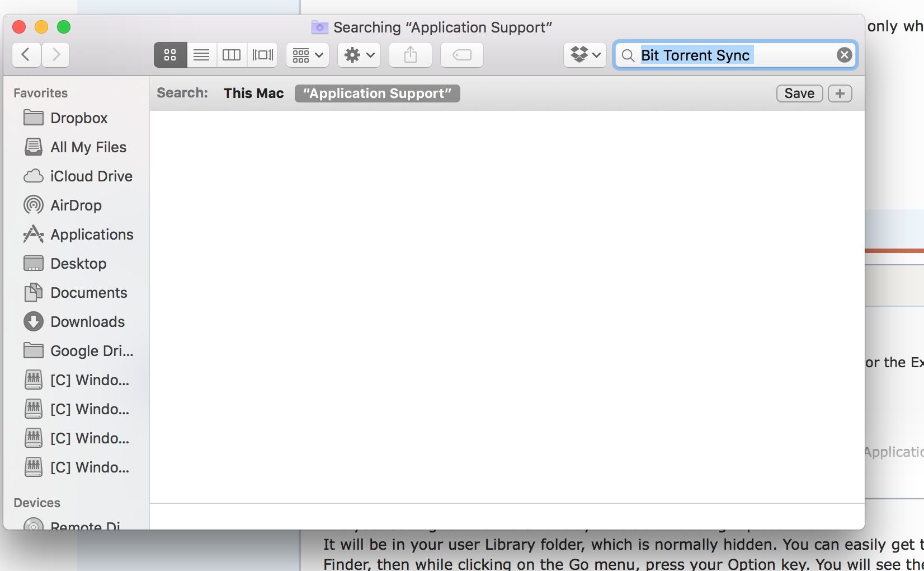Click the Documents page icon

coord(34,292)
